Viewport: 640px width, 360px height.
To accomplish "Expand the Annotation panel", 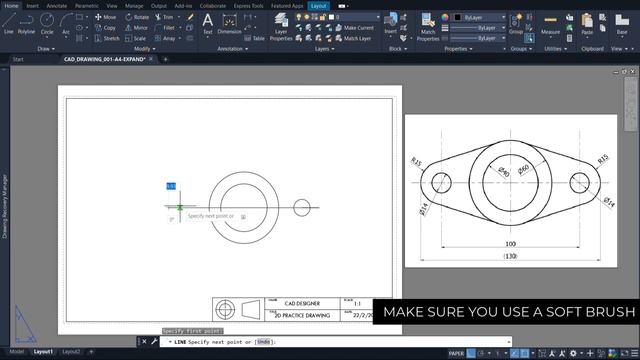I will click(233, 49).
